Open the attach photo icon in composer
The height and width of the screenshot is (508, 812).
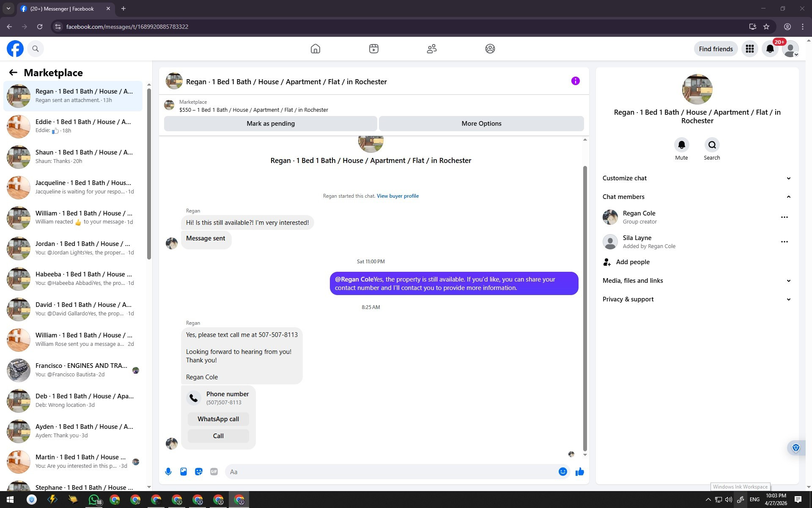184,472
